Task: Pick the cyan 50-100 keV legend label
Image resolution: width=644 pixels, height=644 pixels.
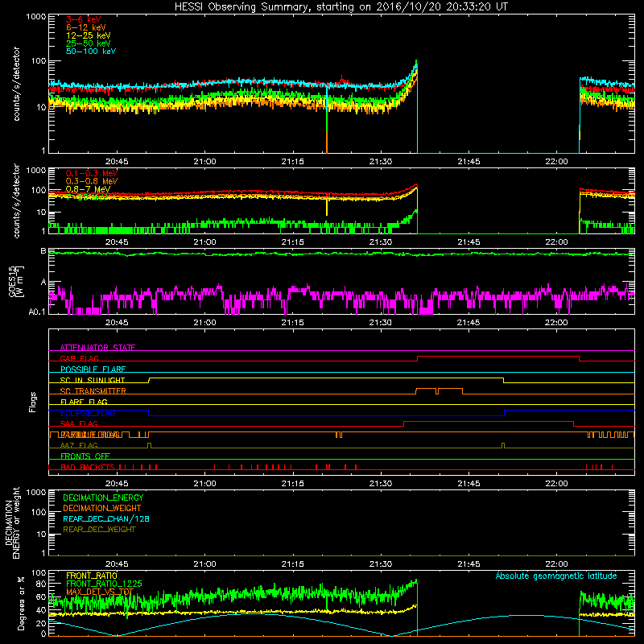Action: pos(91,52)
